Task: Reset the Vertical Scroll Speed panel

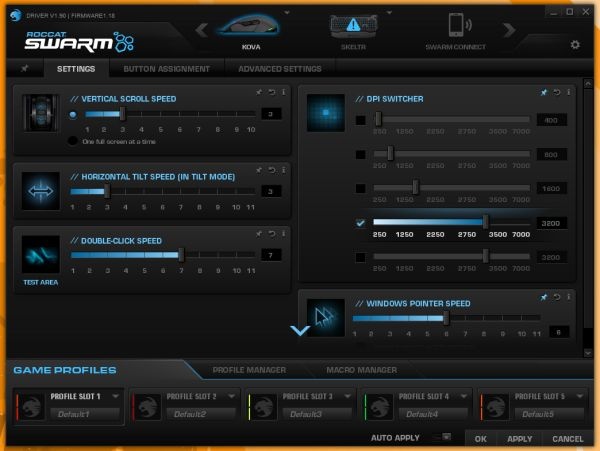Action: (272, 92)
